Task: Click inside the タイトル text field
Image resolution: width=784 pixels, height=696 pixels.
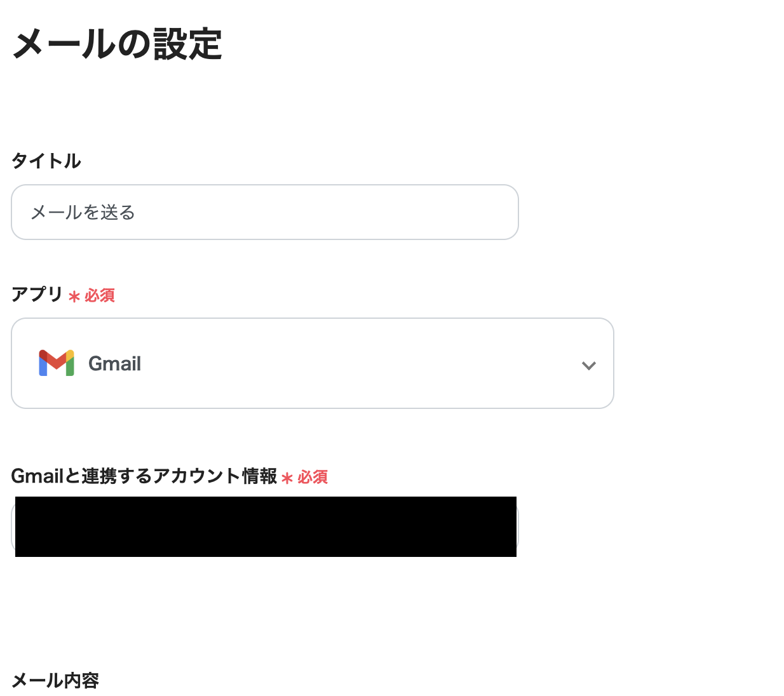Action: [x=264, y=212]
